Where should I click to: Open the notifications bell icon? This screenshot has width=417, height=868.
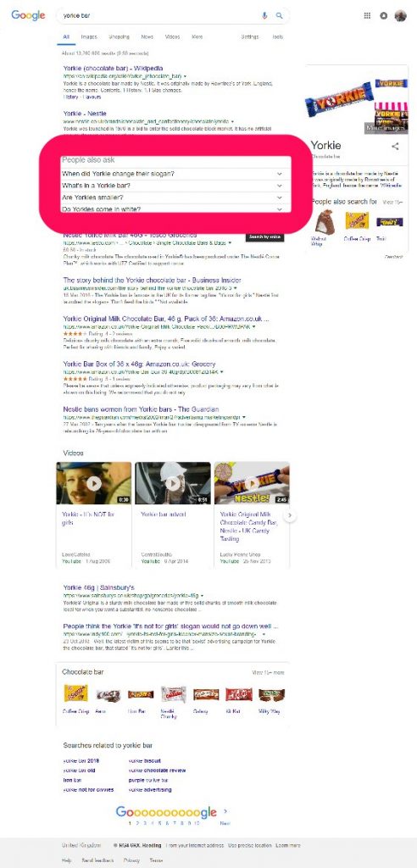click(x=383, y=15)
